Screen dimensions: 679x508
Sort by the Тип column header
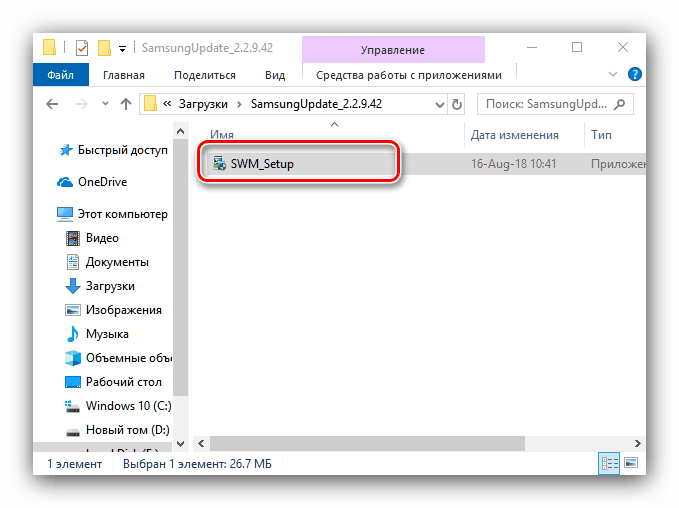pos(601,135)
